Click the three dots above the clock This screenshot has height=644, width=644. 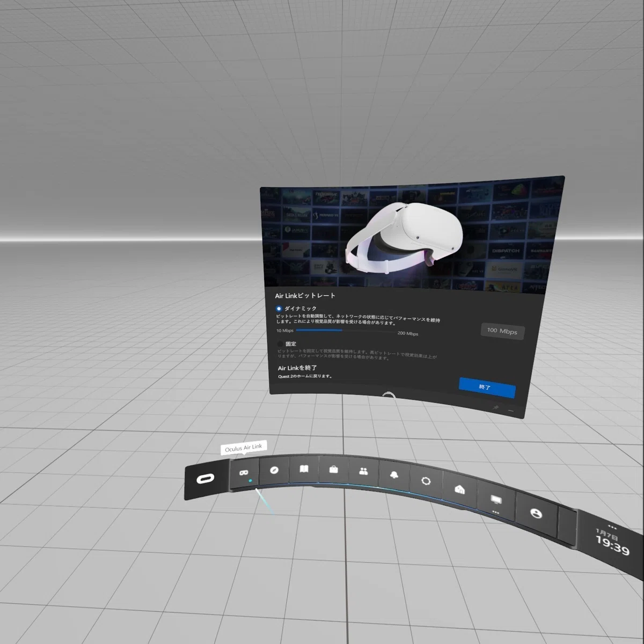[612, 527]
